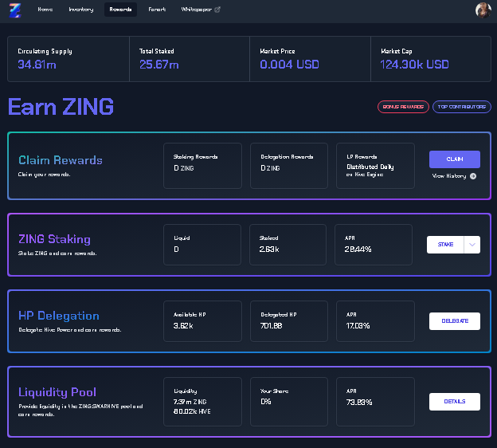The height and width of the screenshot is (448, 497).
Task: Select the Rewards tab
Action: pyautogui.click(x=120, y=10)
